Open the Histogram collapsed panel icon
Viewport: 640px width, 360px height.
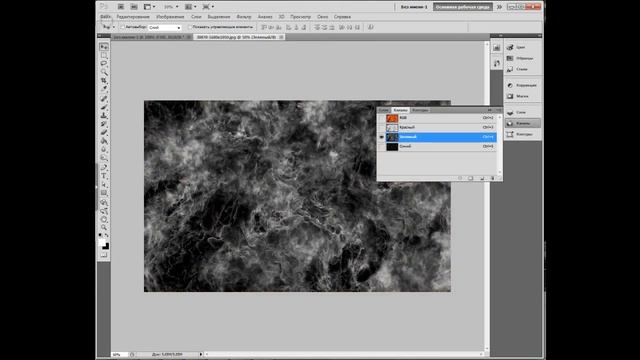(496, 48)
